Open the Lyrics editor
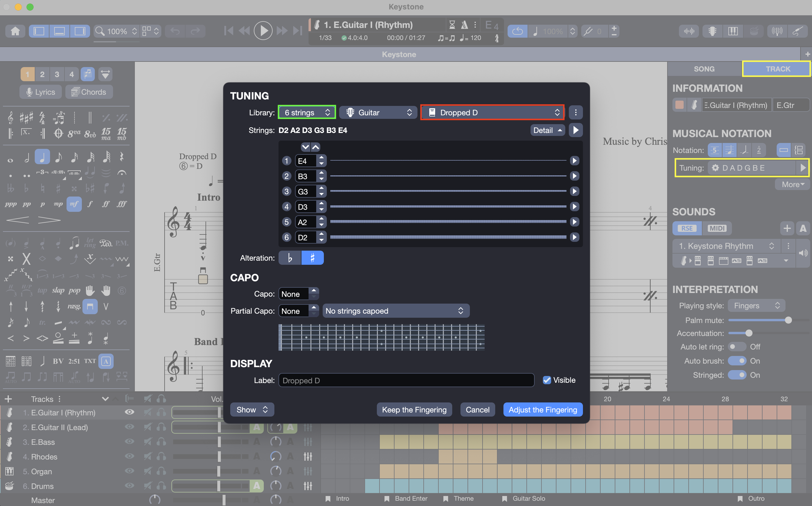This screenshot has height=506, width=812. [41, 92]
